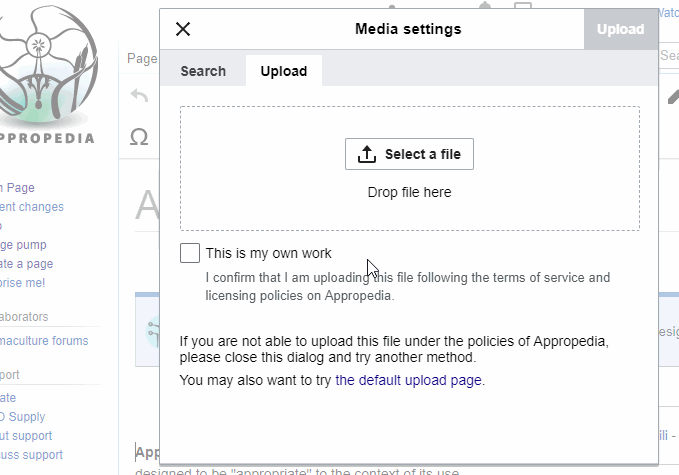Open the default upload page link
The height and width of the screenshot is (475, 679).
pyautogui.click(x=409, y=380)
